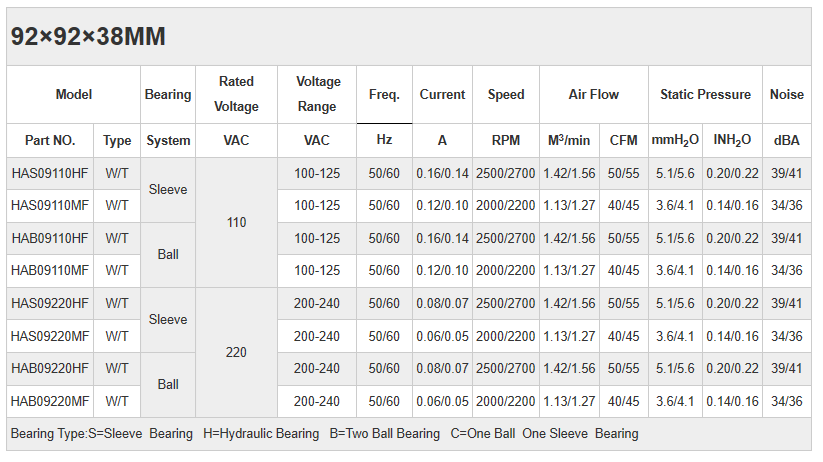Image resolution: width=823 pixels, height=462 pixels.
Task: Click the Bearing Type legend footer text
Action: pos(324,434)
